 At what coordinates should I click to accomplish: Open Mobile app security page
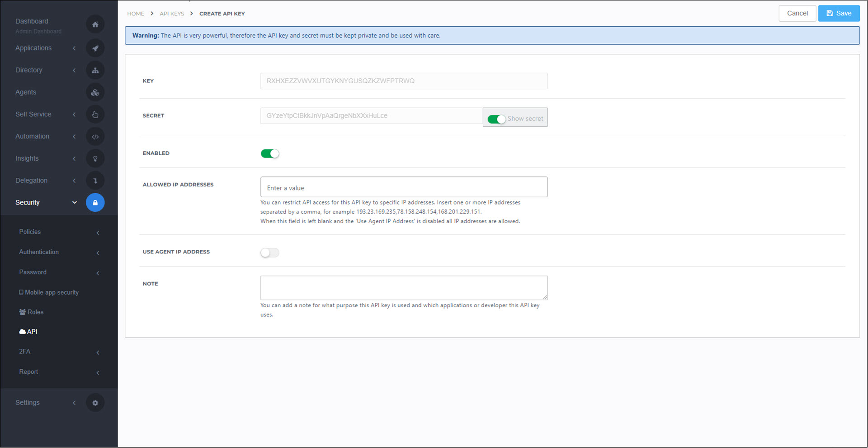coord(49,292)
